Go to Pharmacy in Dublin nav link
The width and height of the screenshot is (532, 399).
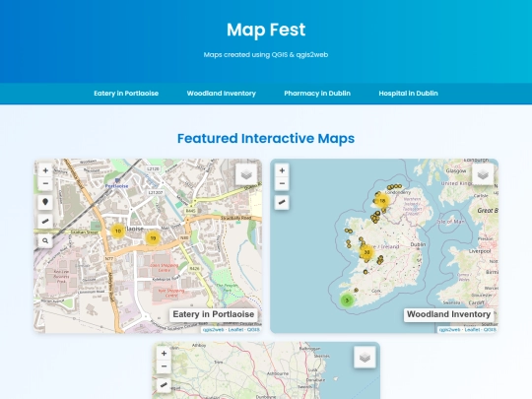(317, 94)
